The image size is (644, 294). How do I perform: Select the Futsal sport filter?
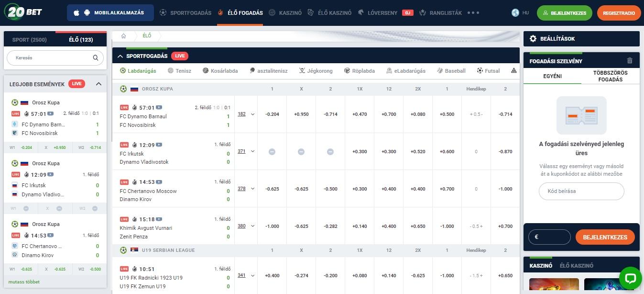pos(488,71)
